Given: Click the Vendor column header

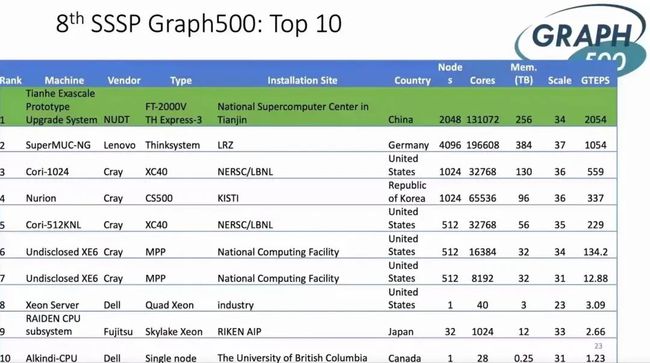Looking at the screenshot, I should pos(124,80).
